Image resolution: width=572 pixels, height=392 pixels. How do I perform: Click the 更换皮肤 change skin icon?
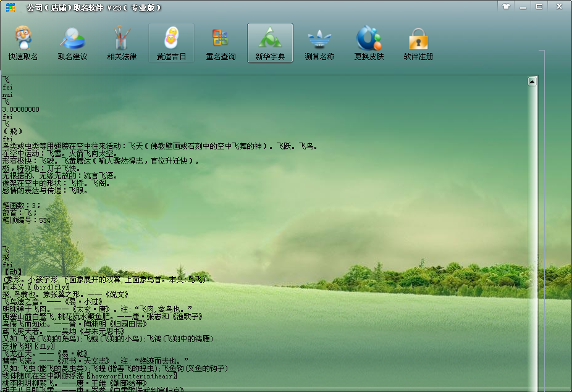[369, 44]
